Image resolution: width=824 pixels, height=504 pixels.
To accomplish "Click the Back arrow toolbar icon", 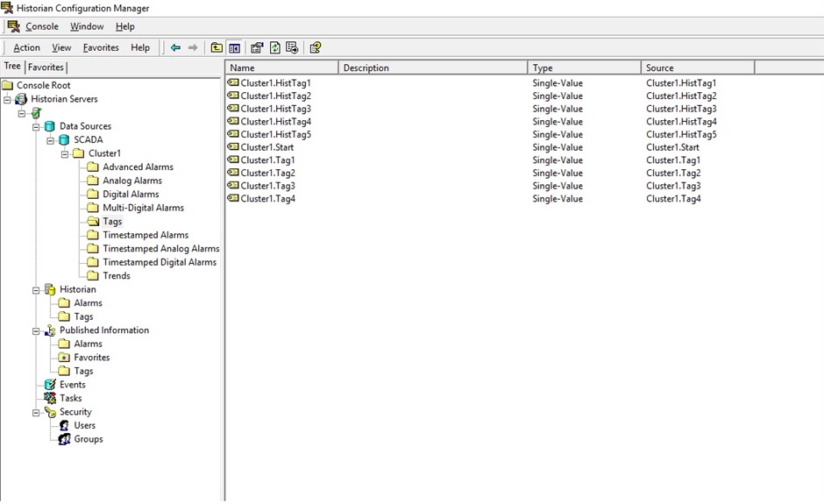I will coord(175,48).
